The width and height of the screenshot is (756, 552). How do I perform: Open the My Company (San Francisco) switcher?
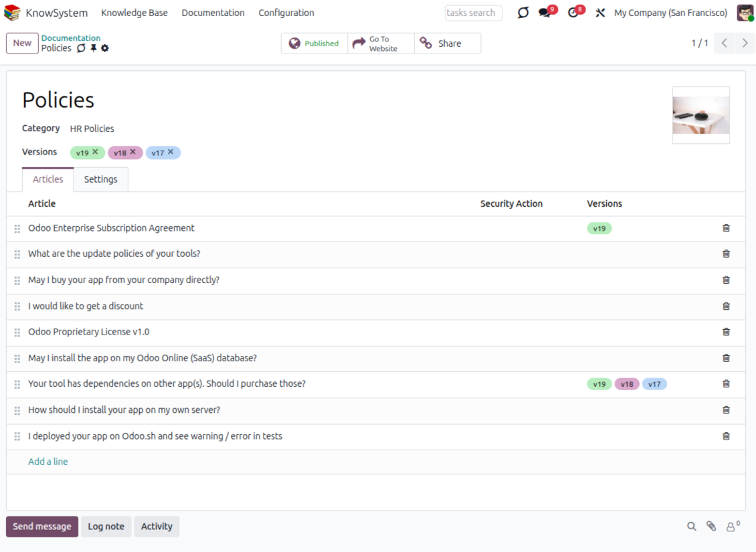(670, 13)
